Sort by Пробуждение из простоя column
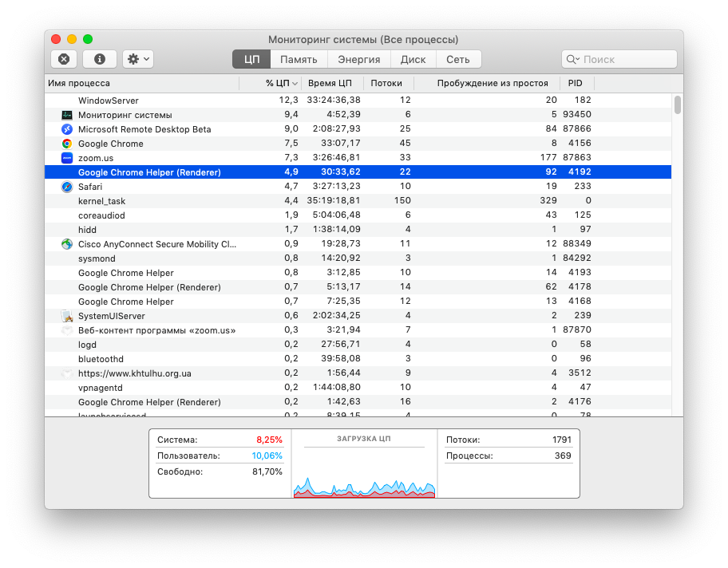 [x=487, y=84]
